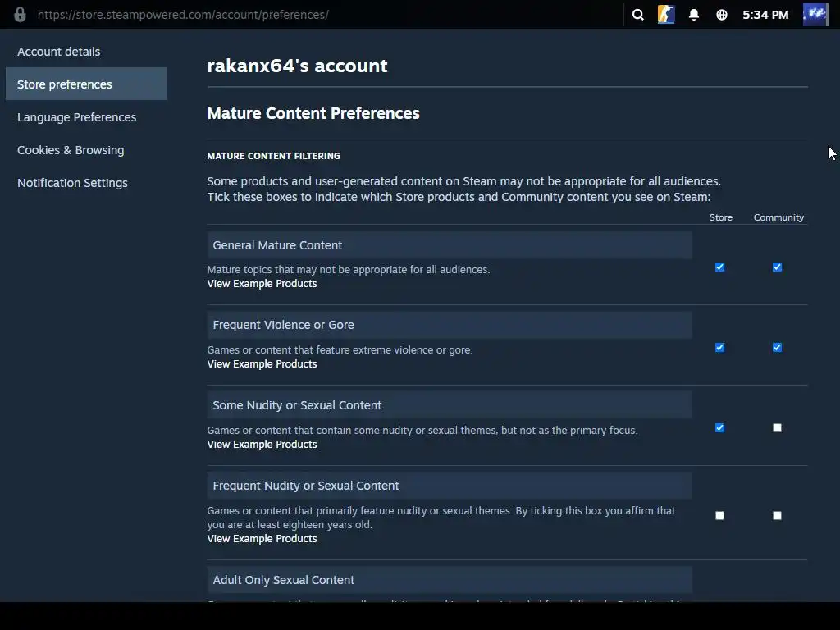Click 'Mature topics that may not be appropriate' description
840x630 pixels.
349,269
